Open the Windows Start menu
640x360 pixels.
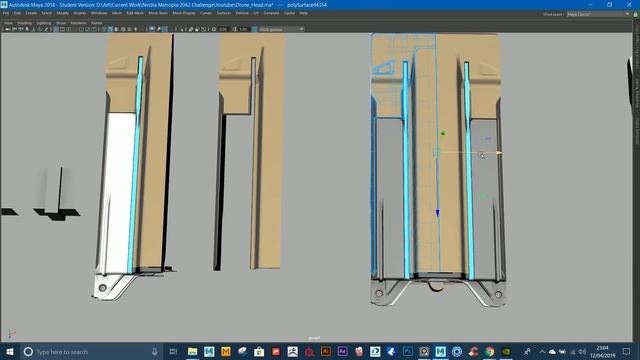10,351
